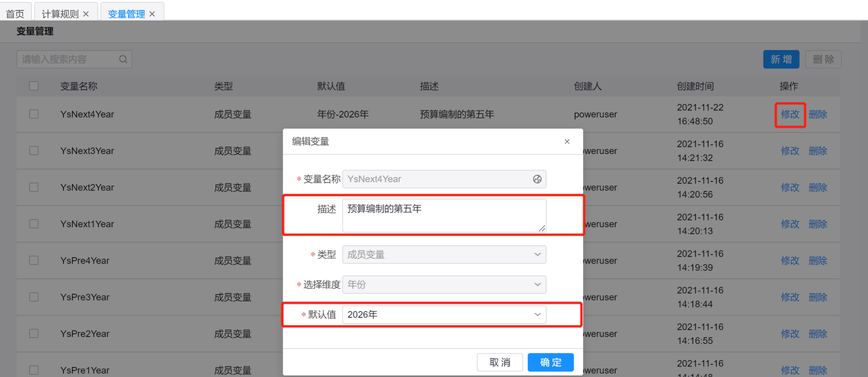
Task: Click the search magnifier icon
Action: click(123, 59)
